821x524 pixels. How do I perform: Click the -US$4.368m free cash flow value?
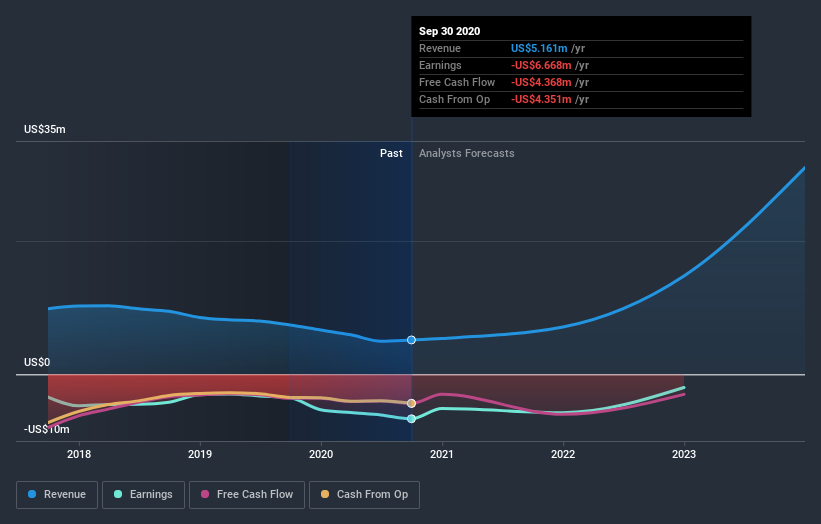coord(541,82)
